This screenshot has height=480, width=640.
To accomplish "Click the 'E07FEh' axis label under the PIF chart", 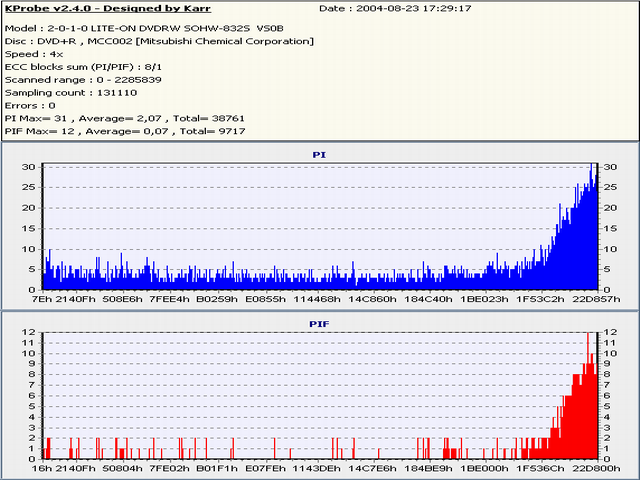I will pos(265,468).
